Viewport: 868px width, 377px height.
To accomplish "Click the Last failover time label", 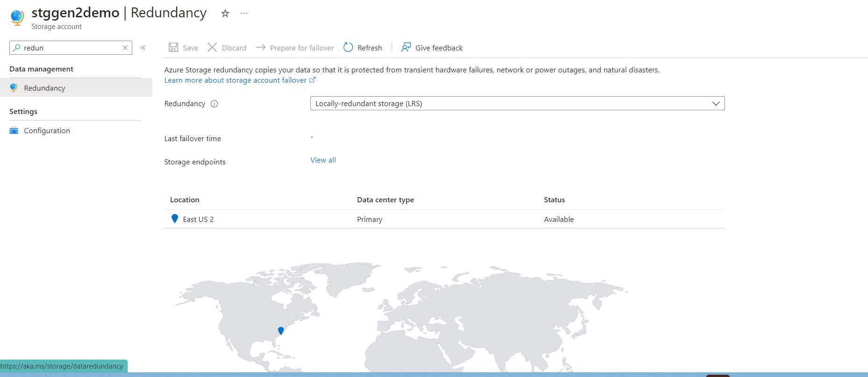I will 193,138.
